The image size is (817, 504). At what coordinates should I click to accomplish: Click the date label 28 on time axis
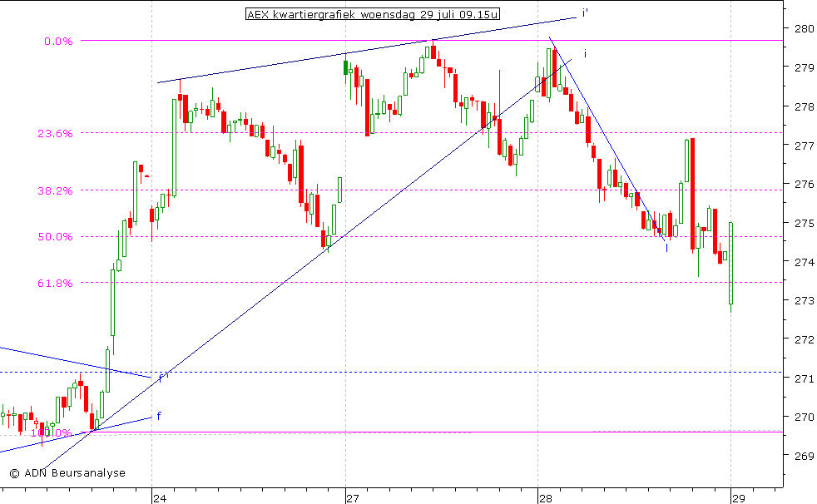coord(546,498)
